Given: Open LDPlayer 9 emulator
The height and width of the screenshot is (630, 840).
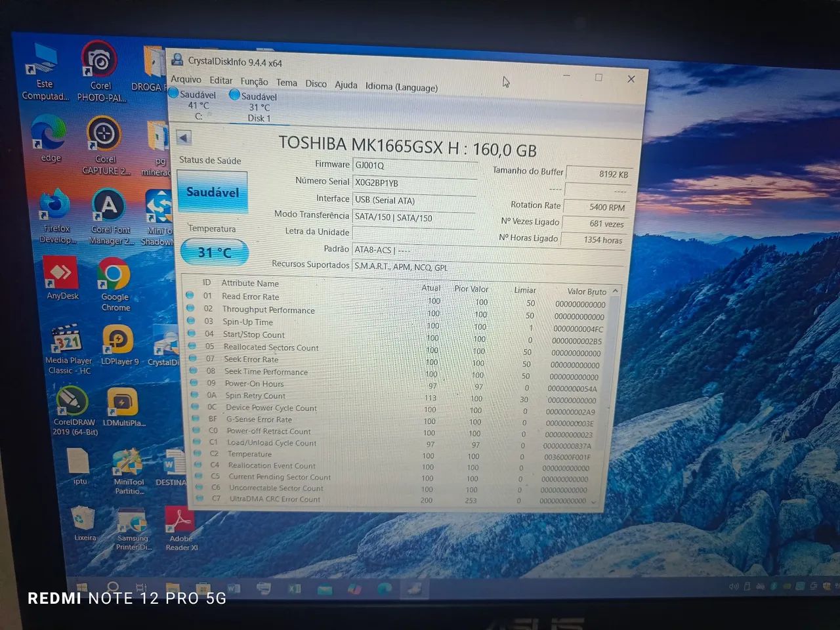Looking at the screenshot, I should tap(119, 340).
